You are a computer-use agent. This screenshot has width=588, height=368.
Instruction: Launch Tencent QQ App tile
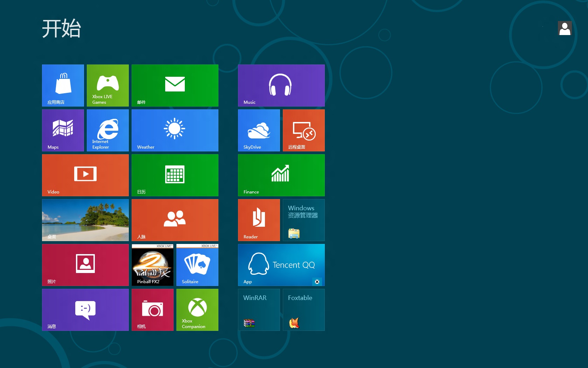pos(281,265)
